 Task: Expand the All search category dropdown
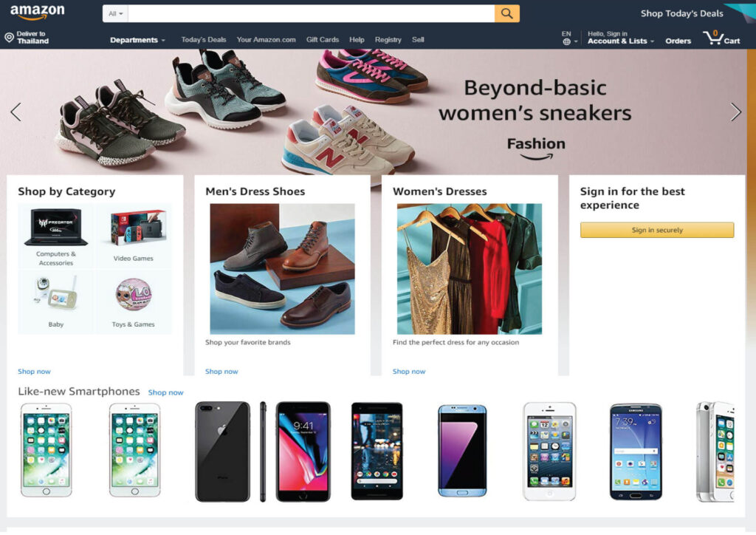tap(115, 13)
